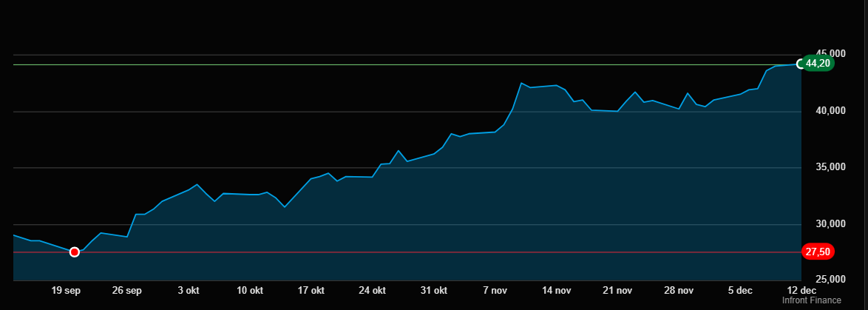Open the Infront Finance attribution link
868x310 pixels.
(x=811, y=300)
